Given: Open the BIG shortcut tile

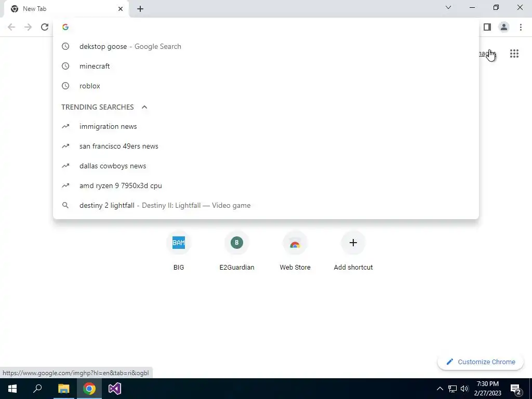Looking at the screenshot, I should tap(179, 251).
